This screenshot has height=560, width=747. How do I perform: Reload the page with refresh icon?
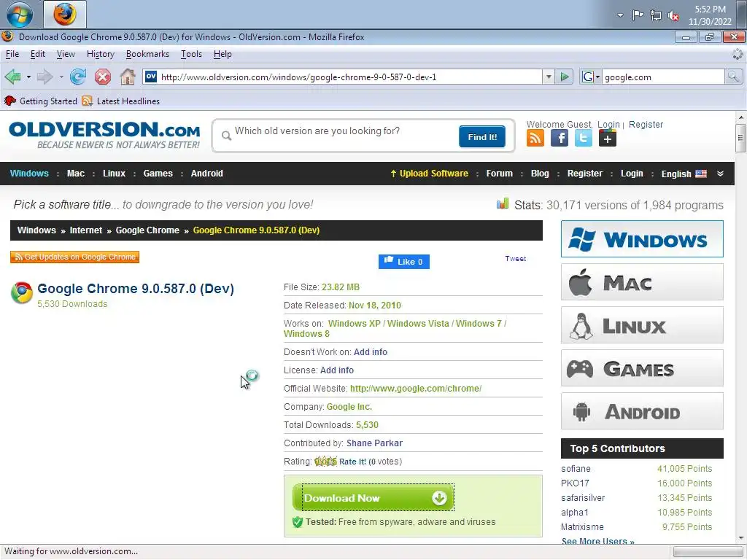point(78,77)
